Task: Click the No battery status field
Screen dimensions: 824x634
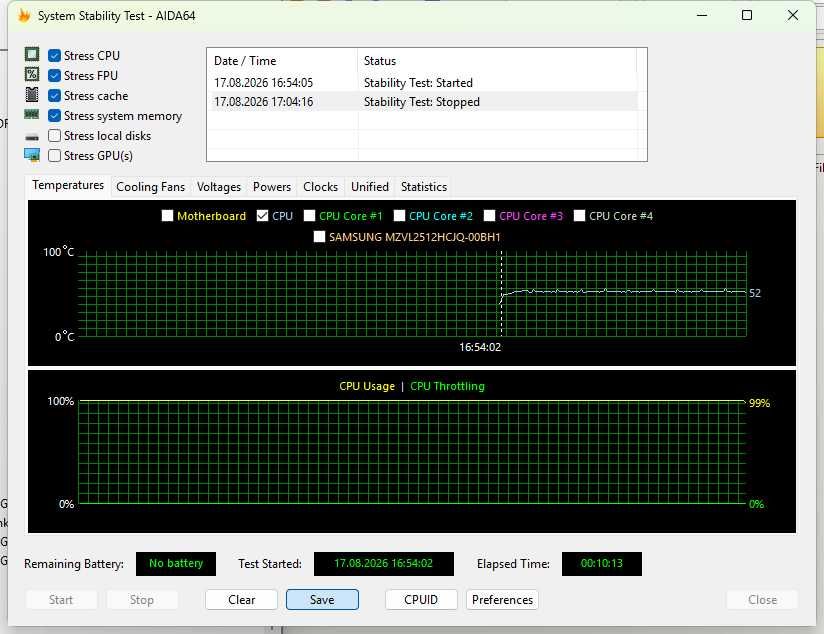Action: [x=176, y=564]
